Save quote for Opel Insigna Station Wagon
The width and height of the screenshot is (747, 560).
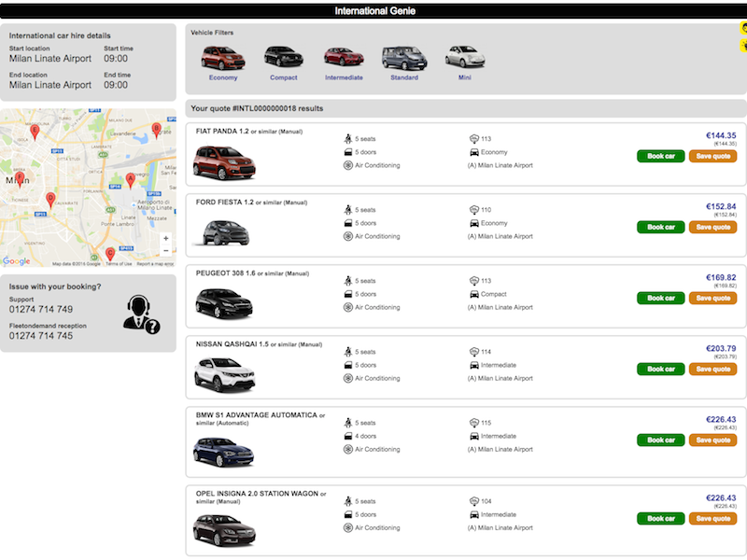click(712, 519)
